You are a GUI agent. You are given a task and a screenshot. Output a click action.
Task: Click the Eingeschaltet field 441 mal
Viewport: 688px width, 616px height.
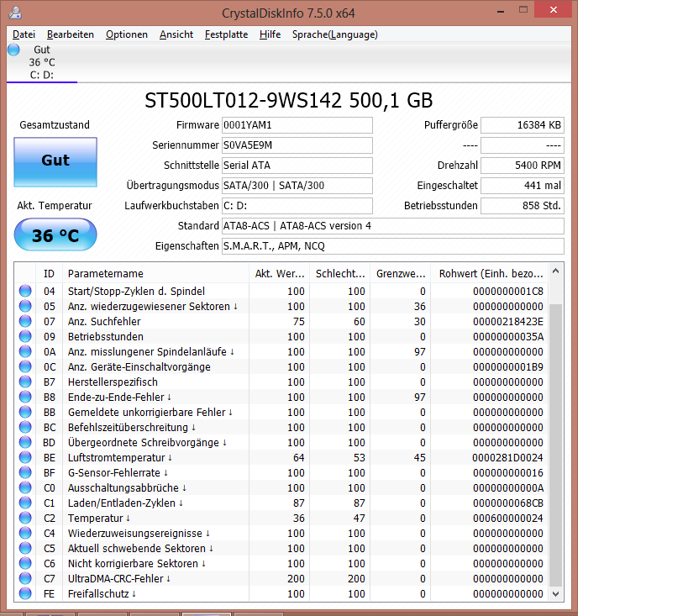tap(523, 186)
